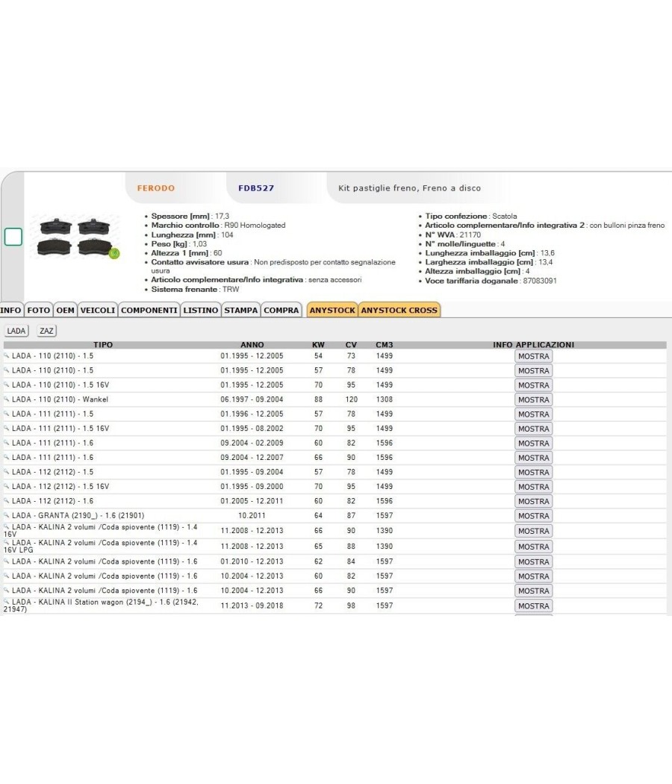Click the ANNO column header
Image resolution: width=672 pixels, height=784 pixels.
tap(252, 344)
